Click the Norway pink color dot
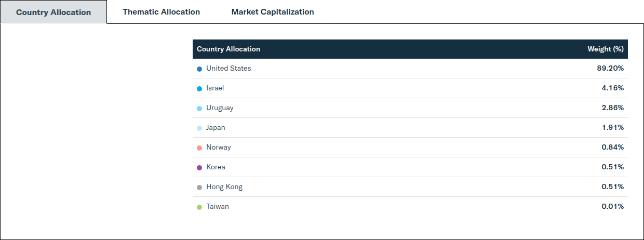Screen dimensions: 644x240 199,148
